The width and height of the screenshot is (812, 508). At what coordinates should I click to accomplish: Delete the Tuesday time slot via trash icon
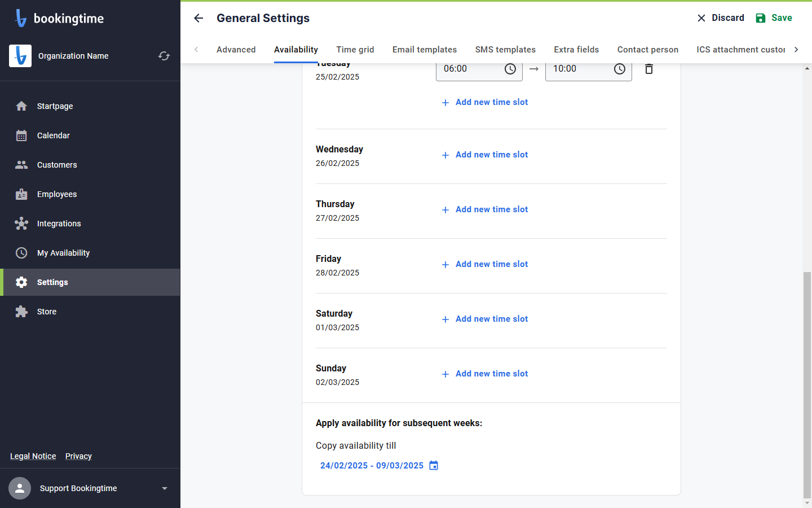[649, 69]
